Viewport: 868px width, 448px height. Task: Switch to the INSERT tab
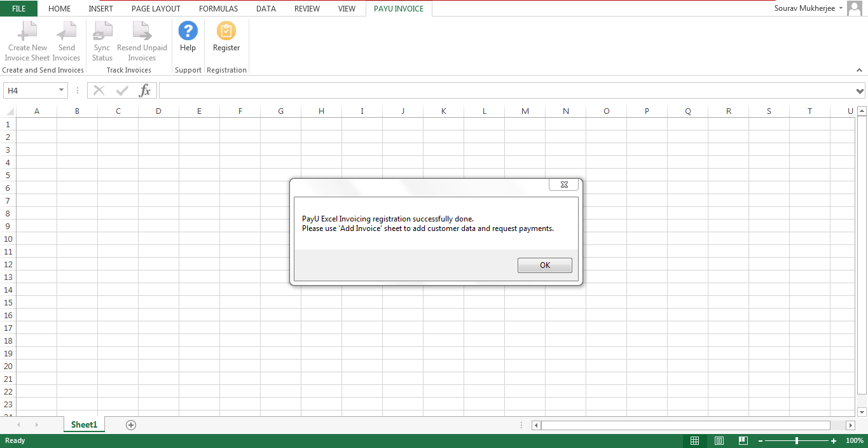[x=101, y=8]
